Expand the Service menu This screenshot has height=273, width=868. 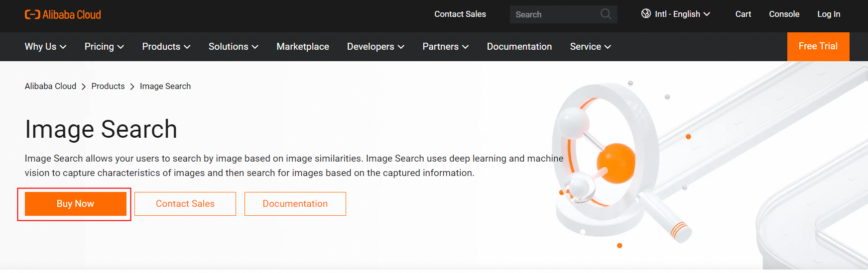point(590,46)
